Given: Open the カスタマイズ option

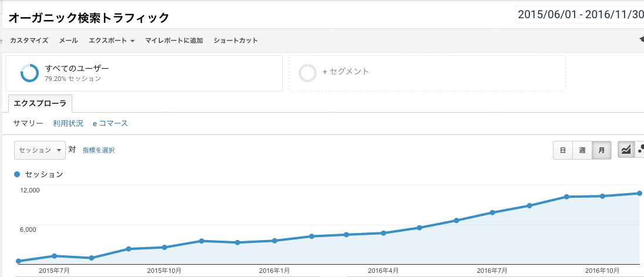Looking at the screenshot, I should click(x=29, y=40).
